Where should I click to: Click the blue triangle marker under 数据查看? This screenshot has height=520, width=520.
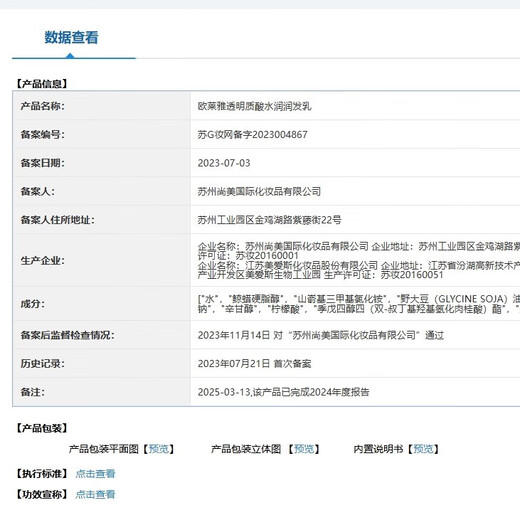(70, 56)
